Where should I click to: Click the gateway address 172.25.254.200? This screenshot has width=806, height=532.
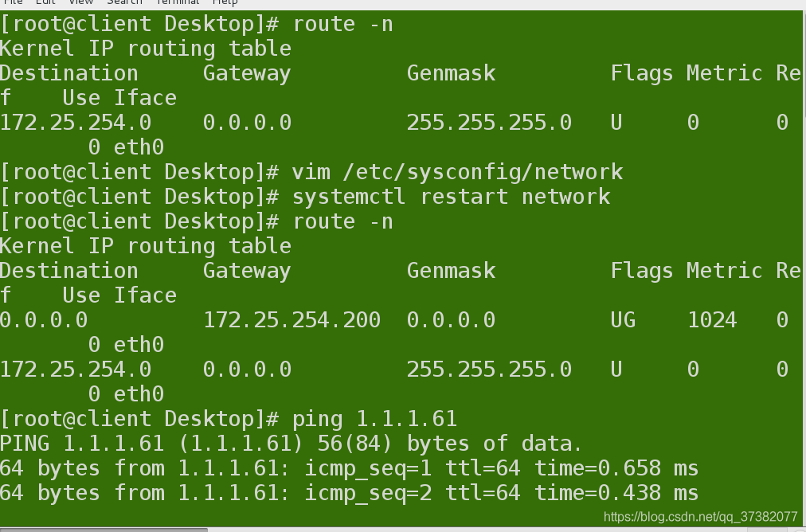tap(291, 320)
